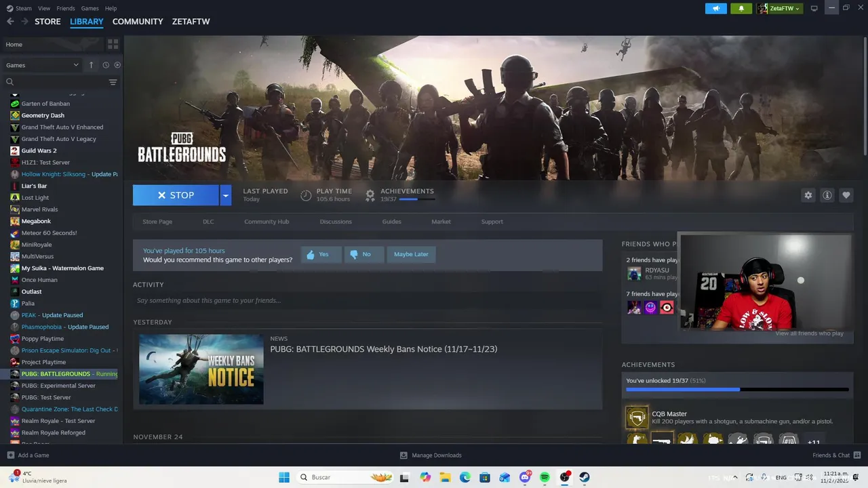868x488 pixels.
Task: Open the green notifications bell
Action: pos(741,8)
